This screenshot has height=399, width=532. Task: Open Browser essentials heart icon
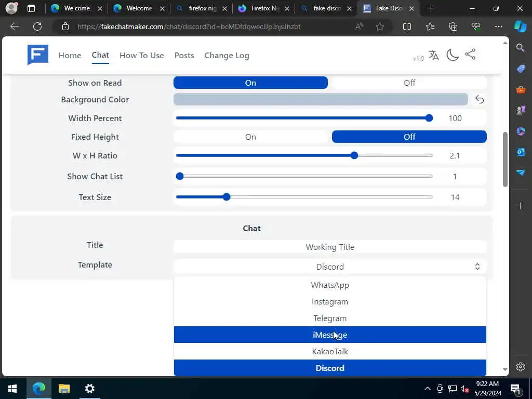point(476,26)
